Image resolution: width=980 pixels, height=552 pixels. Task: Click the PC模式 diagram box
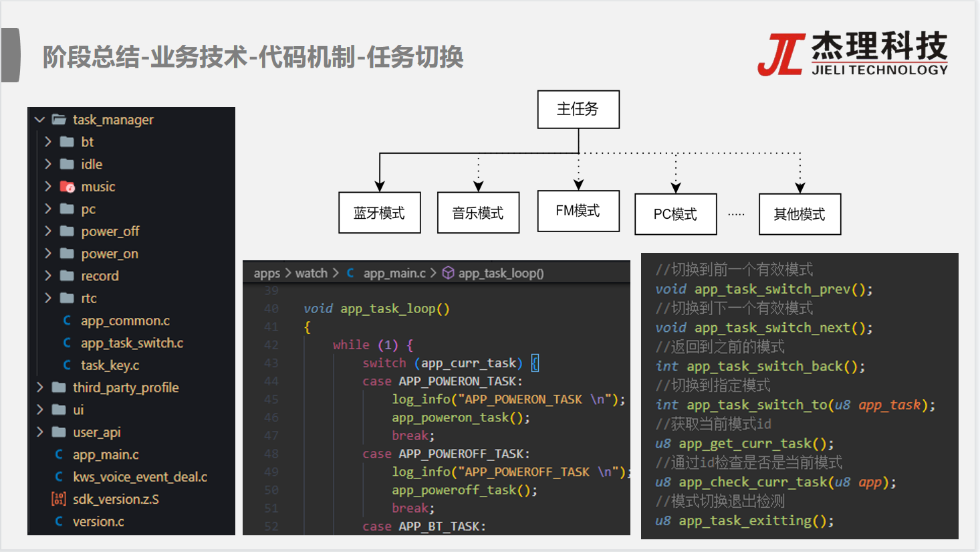(x=675, y=214)
